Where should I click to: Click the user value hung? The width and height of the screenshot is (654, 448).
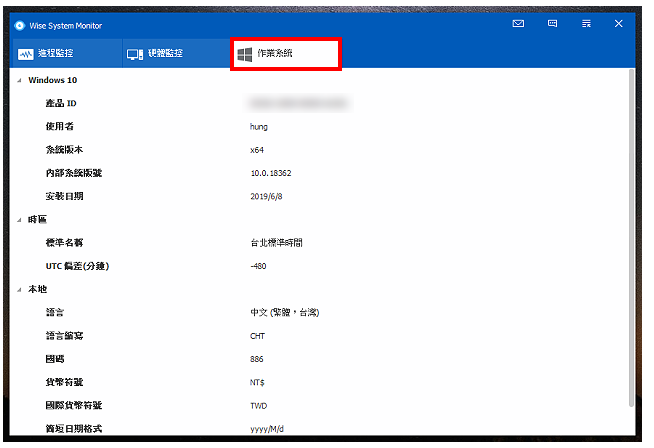[259, 127]
